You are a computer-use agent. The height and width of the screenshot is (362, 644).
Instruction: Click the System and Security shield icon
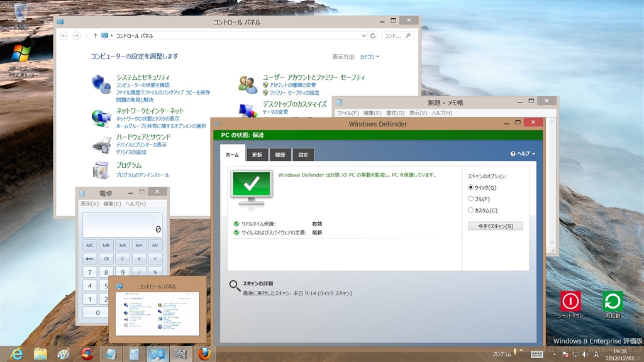101,84
